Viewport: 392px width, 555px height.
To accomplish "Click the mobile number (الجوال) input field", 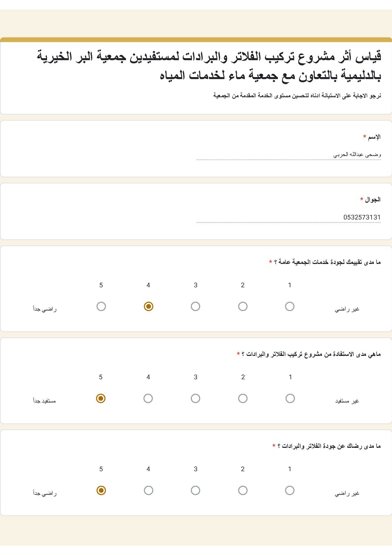I will 288,217.
